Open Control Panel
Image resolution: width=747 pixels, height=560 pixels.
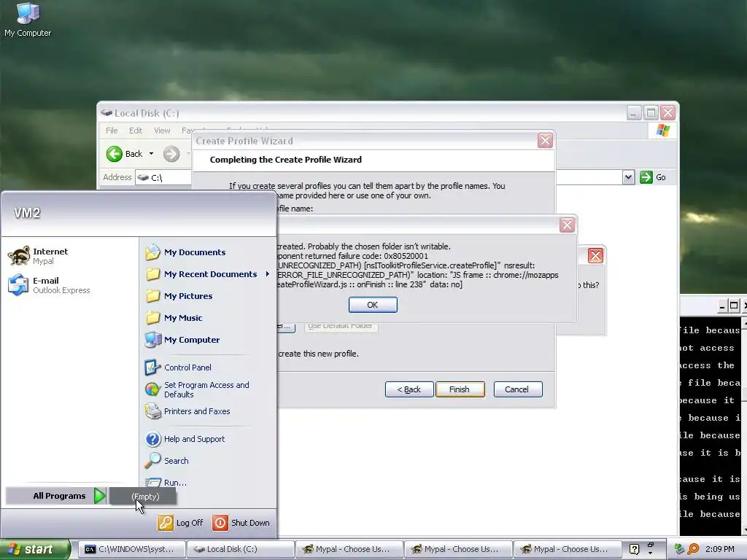[179, 367]
